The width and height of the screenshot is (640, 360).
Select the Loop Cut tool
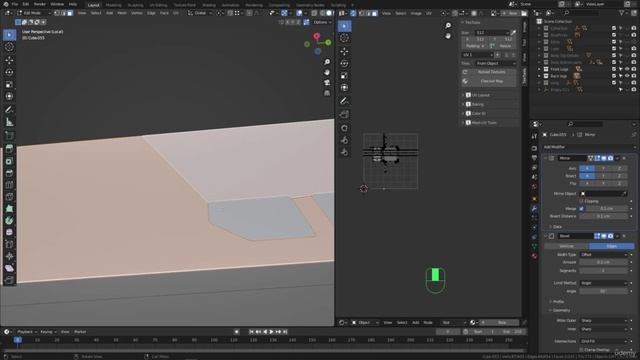9,185
